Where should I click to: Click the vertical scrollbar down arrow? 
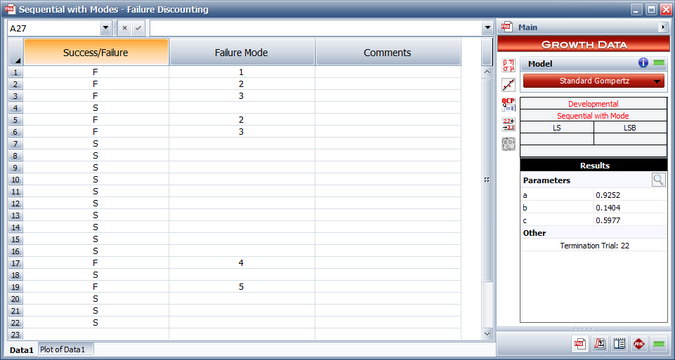pyautogui.click(x=487, y=333)
